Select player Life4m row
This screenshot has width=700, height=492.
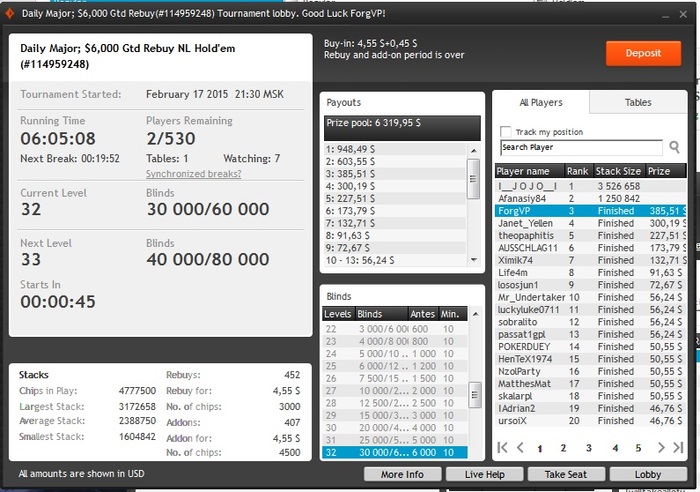[590, 273]
